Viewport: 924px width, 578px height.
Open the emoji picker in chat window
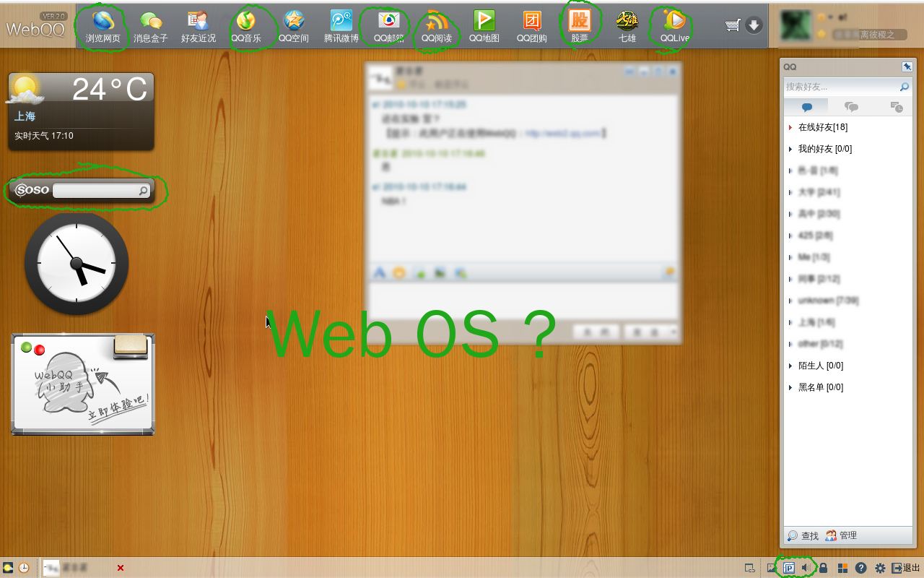click(398, 272)
